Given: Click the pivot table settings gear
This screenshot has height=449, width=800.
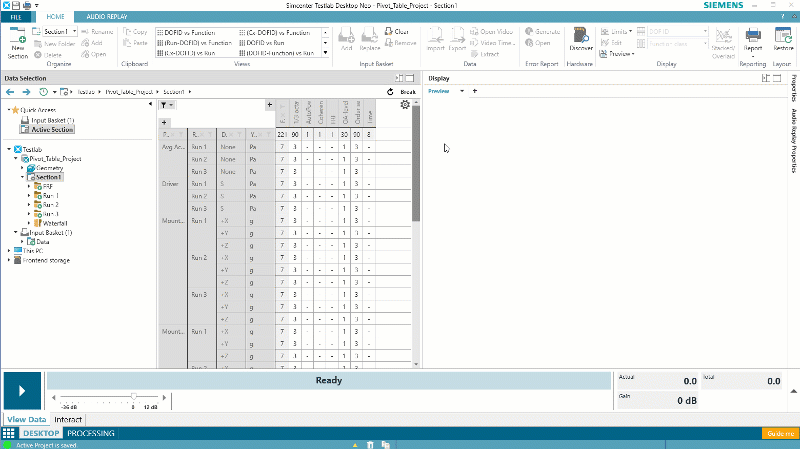Looking at the screenshot, I should (x=404, y=105).
